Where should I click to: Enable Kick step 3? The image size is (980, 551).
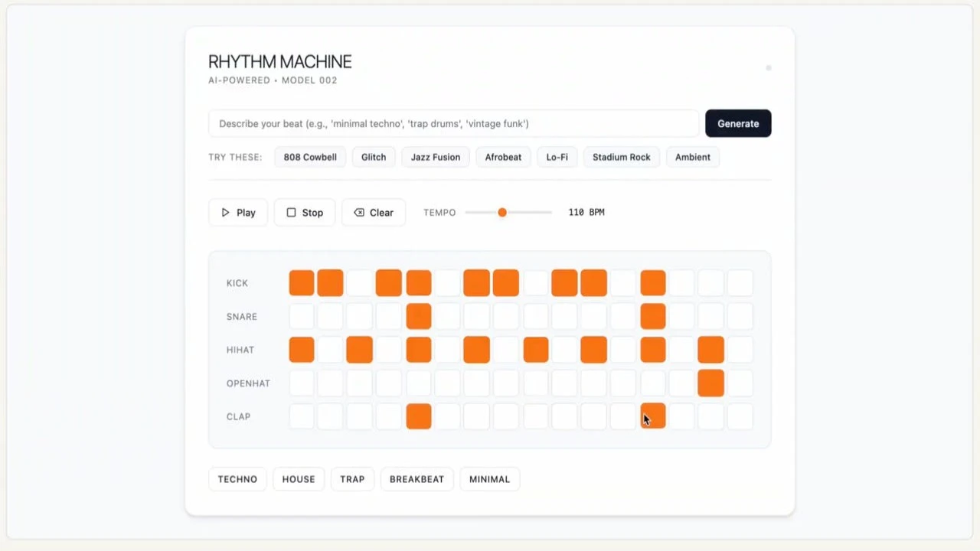pyautogui.click(x=360, y=283)
